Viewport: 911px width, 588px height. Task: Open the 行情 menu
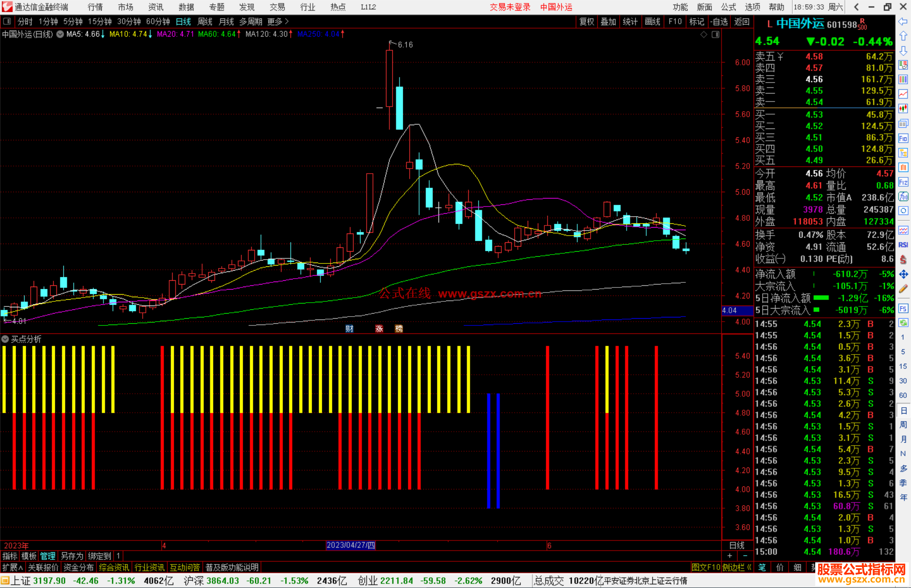[95, 7]
